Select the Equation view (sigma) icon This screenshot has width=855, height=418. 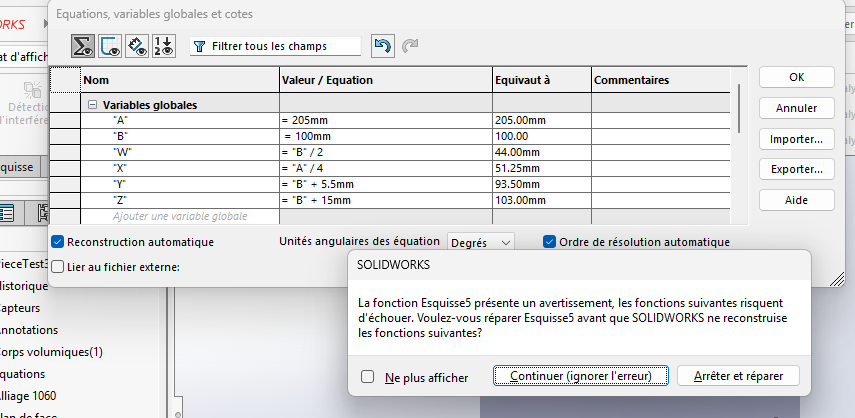[84, 46]
